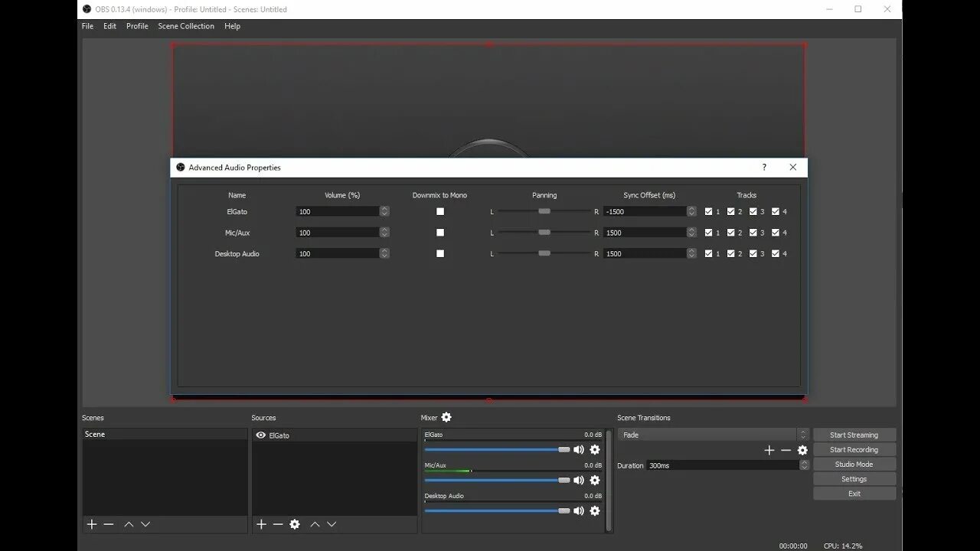The height and width of the screenshot is (551, 980).
Task: Uncheck track 3 for Mic/Aux
Action: click(753, 232)
